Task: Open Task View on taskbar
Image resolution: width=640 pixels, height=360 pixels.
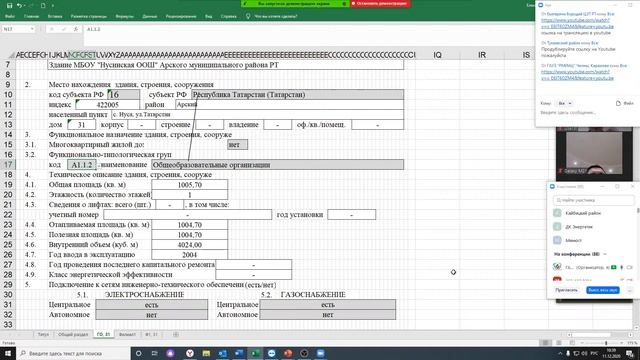Action: point(154,353)
